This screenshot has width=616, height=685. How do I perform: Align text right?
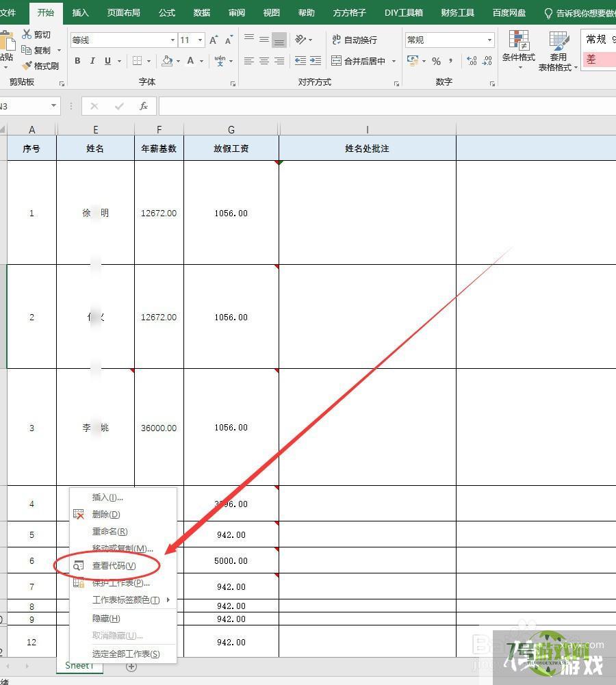(x=279, y=61)
